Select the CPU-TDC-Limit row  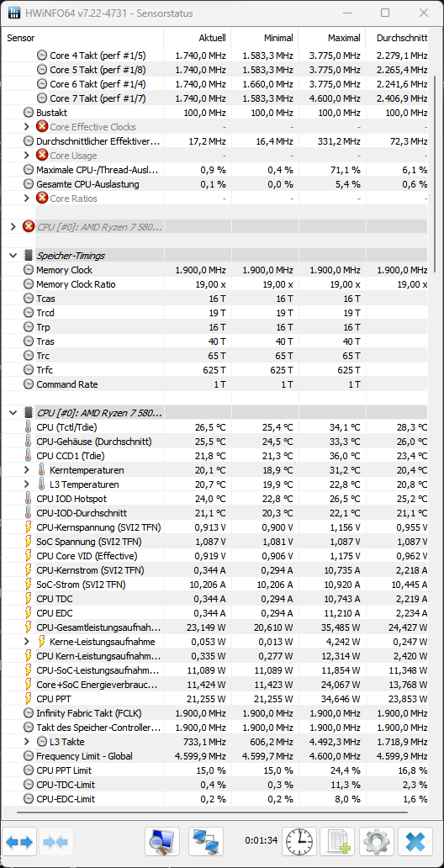click(x=214, y=785)
